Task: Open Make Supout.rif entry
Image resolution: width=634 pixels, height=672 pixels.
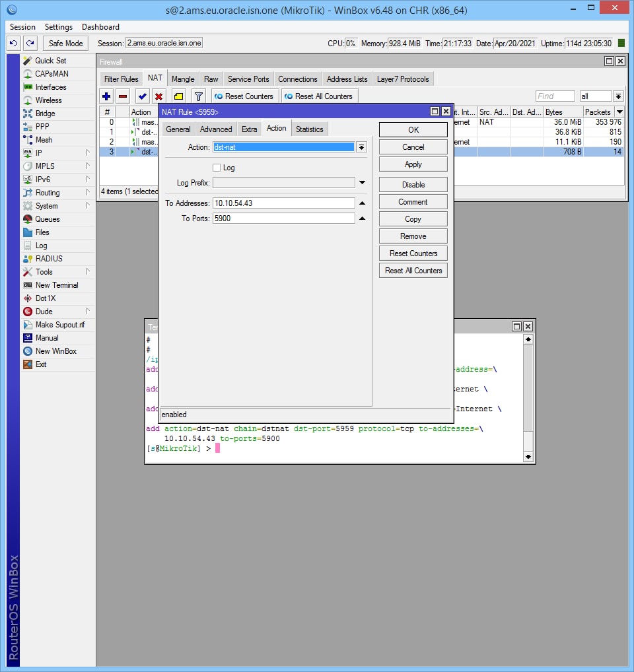Action: coord(59,324)
